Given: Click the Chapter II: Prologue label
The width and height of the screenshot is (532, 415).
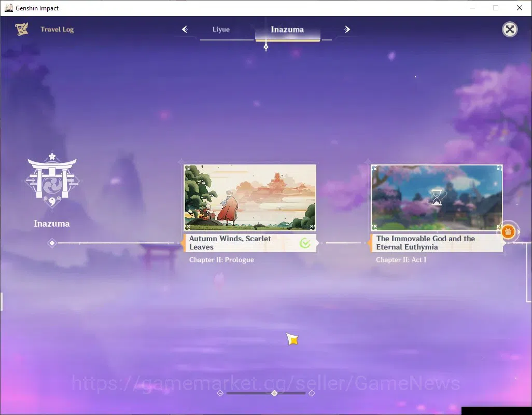Looking at the screenshot, I should coord(221,260).
